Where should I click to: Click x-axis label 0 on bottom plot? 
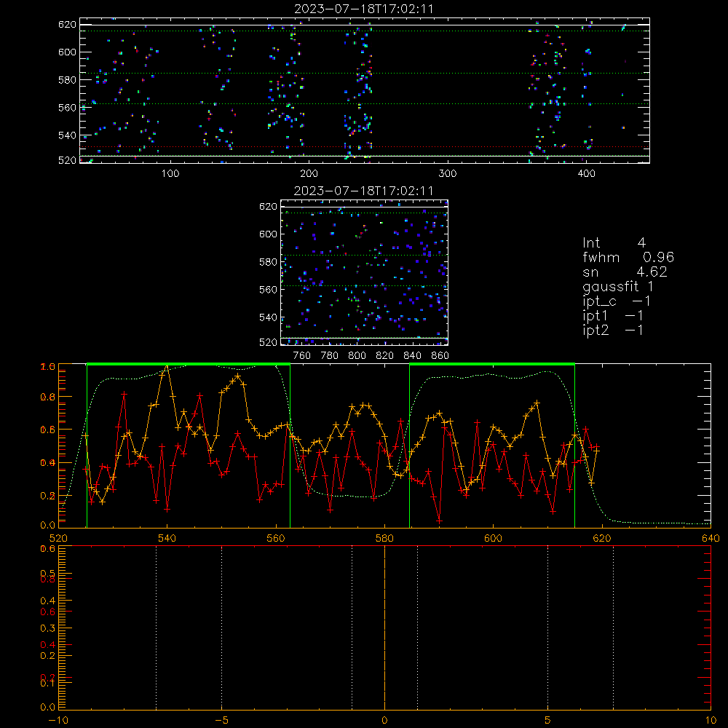pyautogui.click(x=384, y=721)
